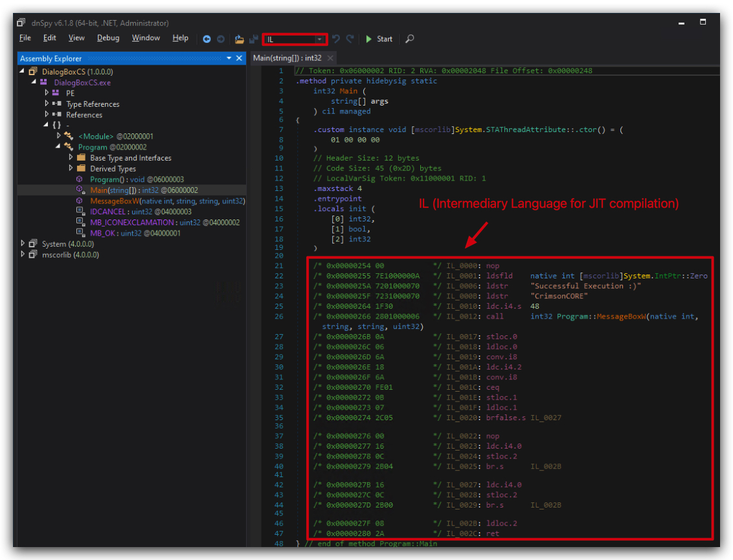The image size is (733, 560).
Task: Click the Start debugging button
Action: point(379,39)
